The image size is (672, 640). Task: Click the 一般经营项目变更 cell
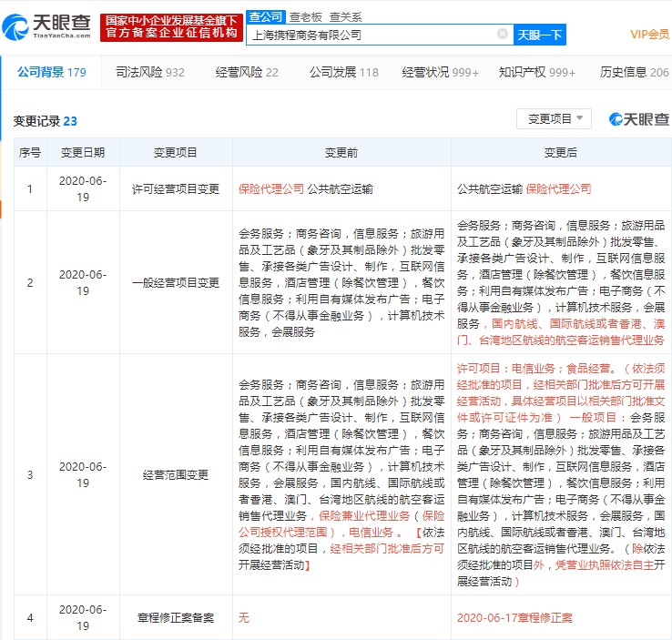(x=176, y=283)
